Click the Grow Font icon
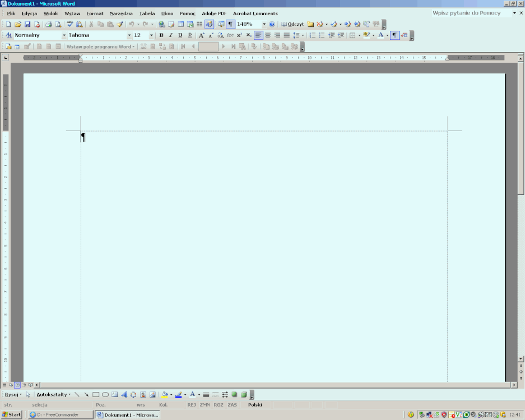The image size is (525, 420). point(201,35)
